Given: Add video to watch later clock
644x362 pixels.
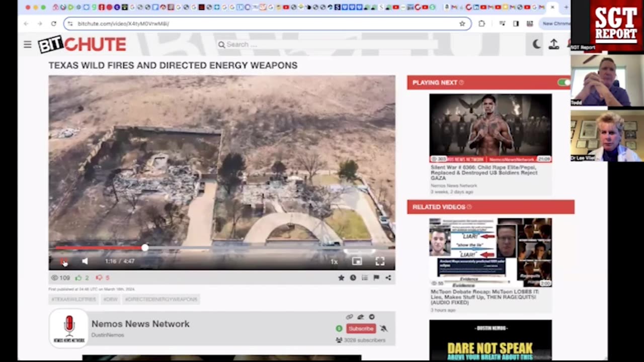Looking at the screenshot, I should [353, 278].
